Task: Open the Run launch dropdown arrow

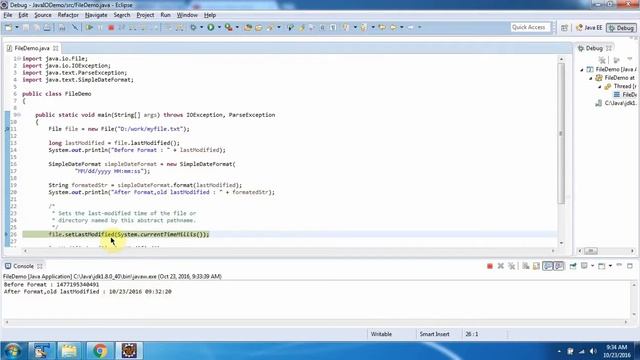Action: pyautogui.click(x=219, y=27)
